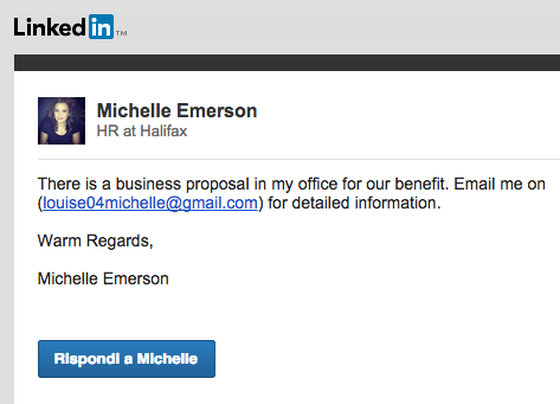The image size is (560, 404).
Task: Click the 'for detailed information.' text
Action: pyautogui.click(x=354, y=203)
